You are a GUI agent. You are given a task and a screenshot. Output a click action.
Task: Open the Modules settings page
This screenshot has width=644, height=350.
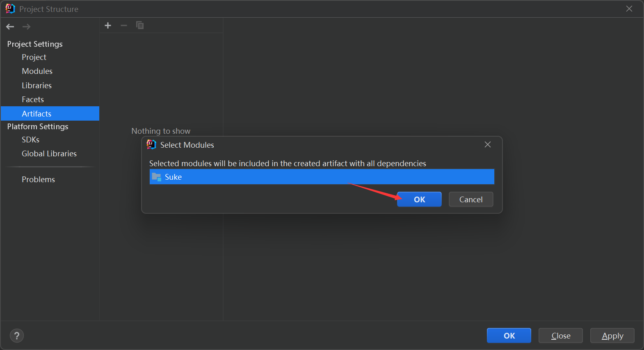[x=37, y=71]
